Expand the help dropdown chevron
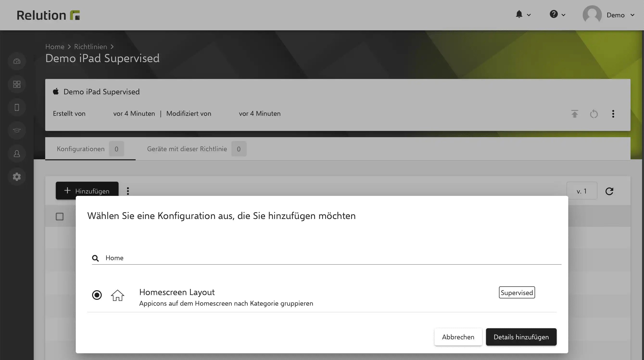 click(563, 15)
